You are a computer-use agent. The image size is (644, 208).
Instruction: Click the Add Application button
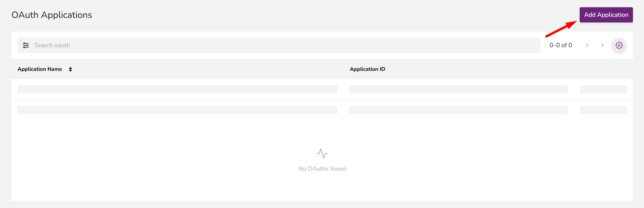(x=606, y=15)
